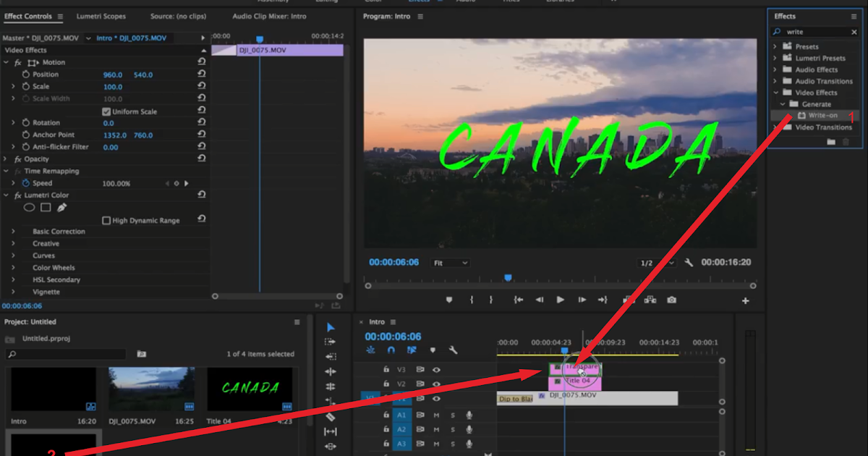
Task: Play the Program monitor sequence
Action: (560, 300)
